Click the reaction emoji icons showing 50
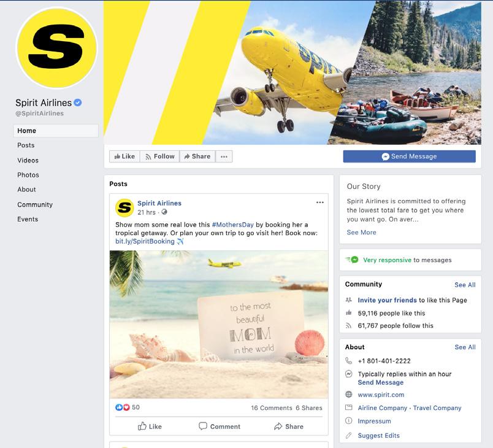This screenshot has width=493, height=448. [x=123, y=407]
